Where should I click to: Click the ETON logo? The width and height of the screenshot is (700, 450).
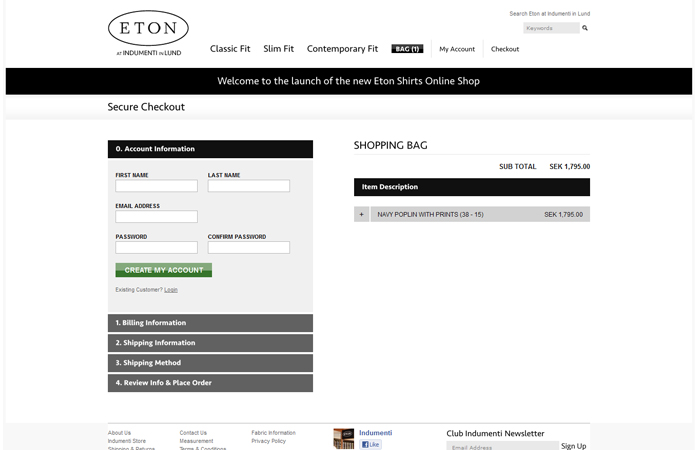(x=148, y=33)
